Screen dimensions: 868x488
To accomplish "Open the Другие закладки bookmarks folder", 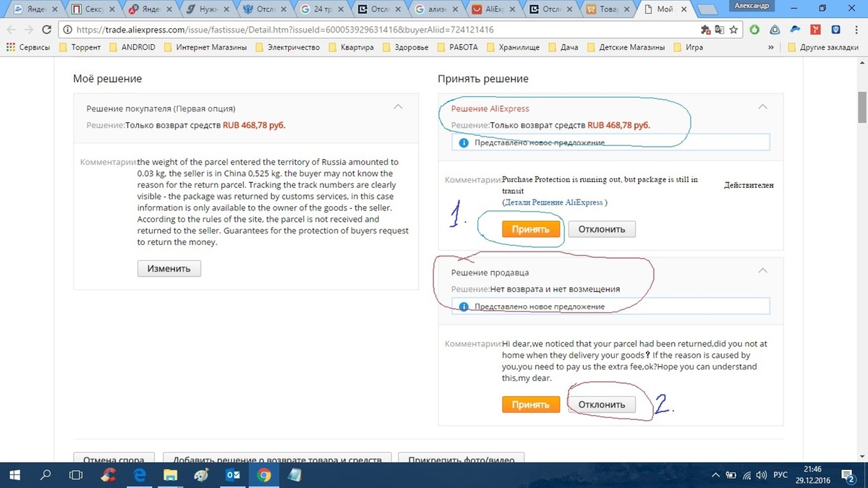I will pyautogui.click(x=822, y=47).
